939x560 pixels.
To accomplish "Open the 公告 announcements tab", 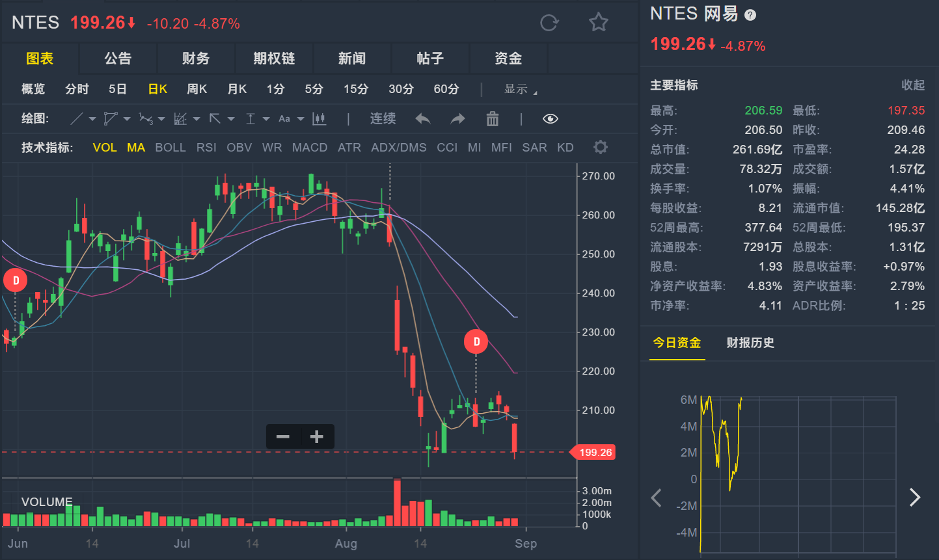I will (118, 59).
